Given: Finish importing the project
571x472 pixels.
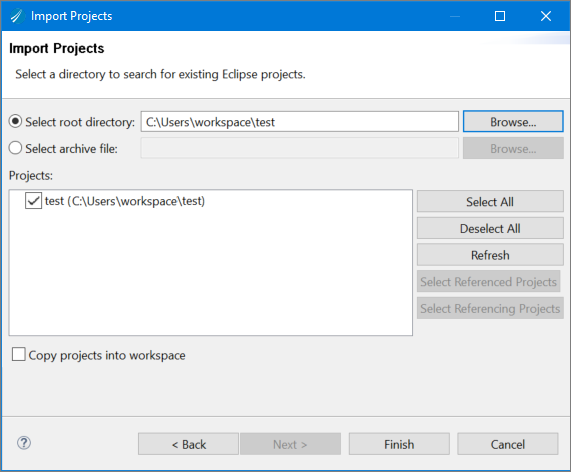Looking at the screenshot, I should click(x=399, y=444).
